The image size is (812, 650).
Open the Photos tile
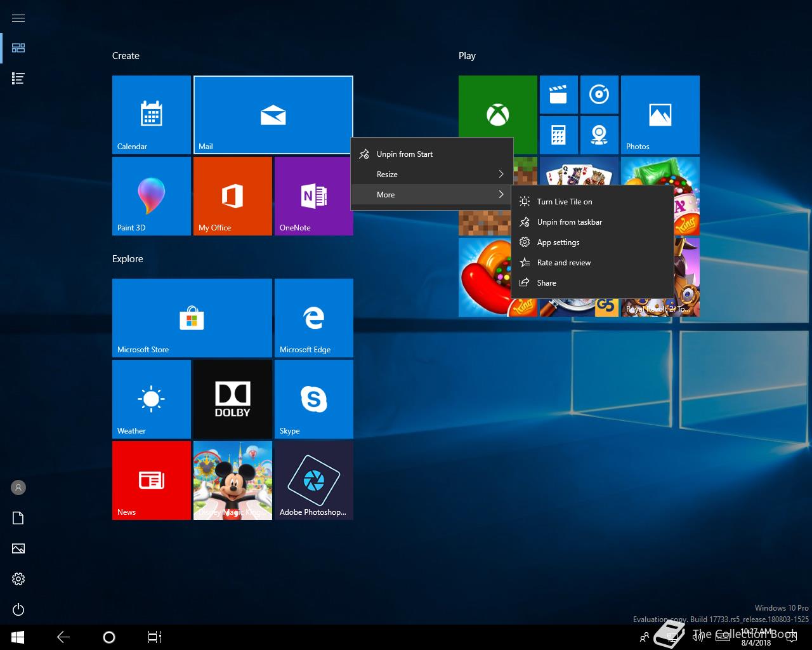coord(660,115)
